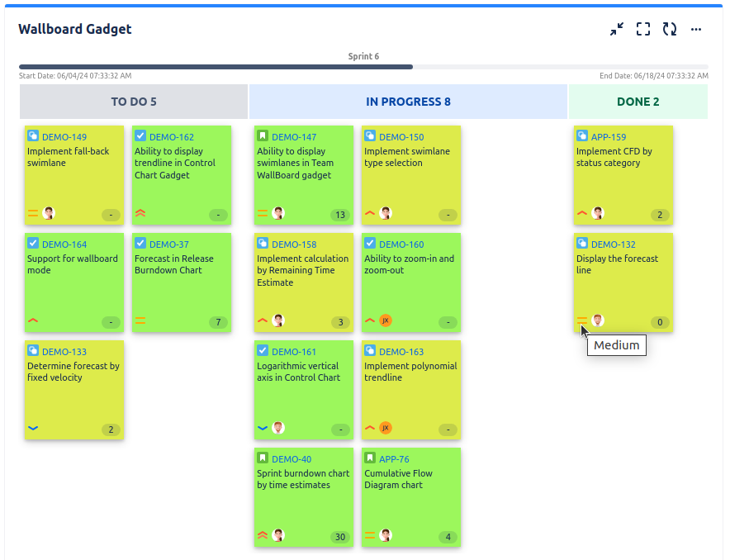Click the task checkbox icon on DEMO-161
This screenshot has width=730, height=560.
[x=263, y=350]
